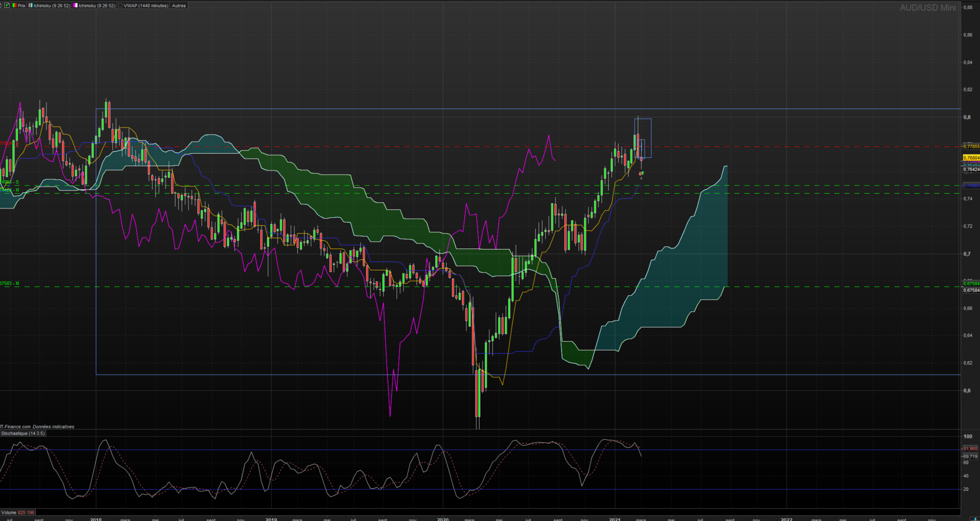Click the IT-Finance.com Données indicatives text

pyautogui.click(x=37, y=427)
